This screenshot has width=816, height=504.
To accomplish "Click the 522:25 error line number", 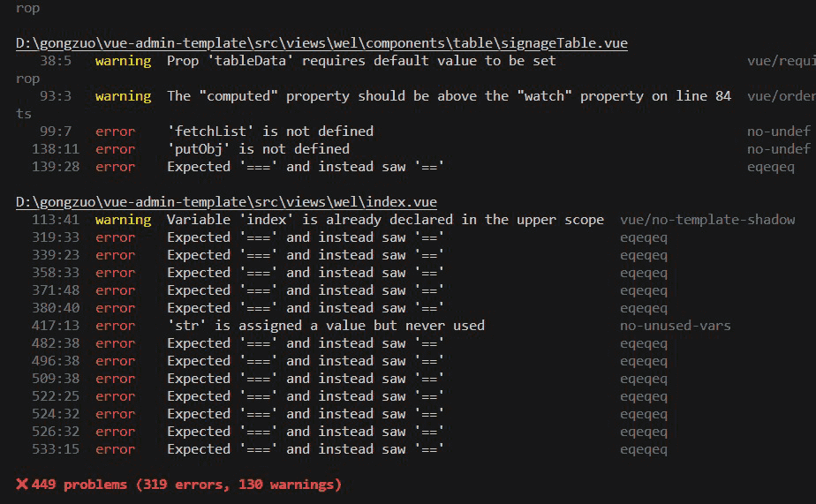I will (x=56, y=396).
